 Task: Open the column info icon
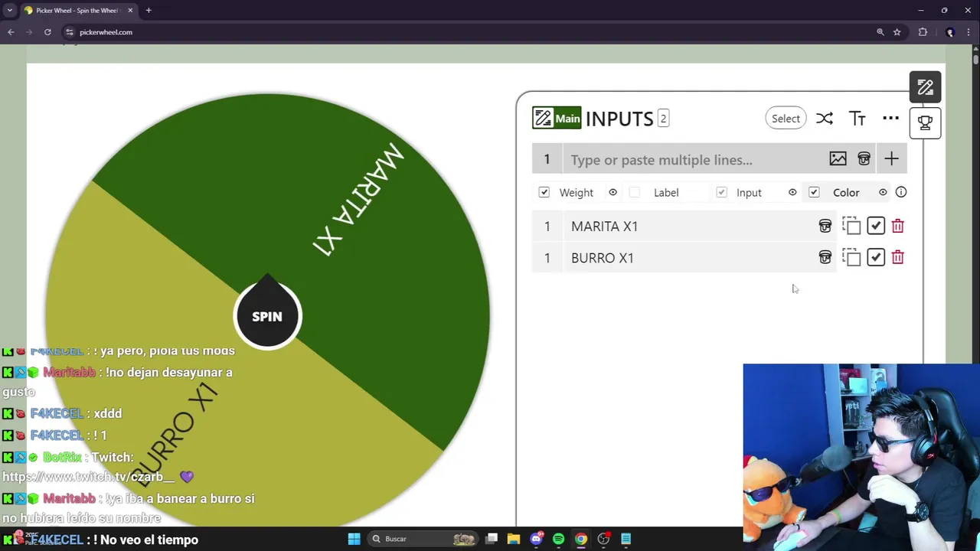tap(901, 192)
